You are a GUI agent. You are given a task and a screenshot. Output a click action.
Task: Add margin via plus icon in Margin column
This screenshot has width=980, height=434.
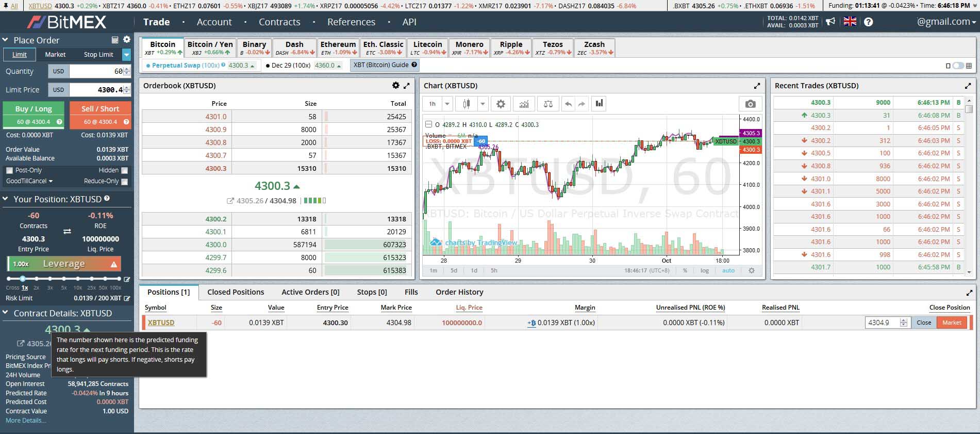click(x=531, y=323)
